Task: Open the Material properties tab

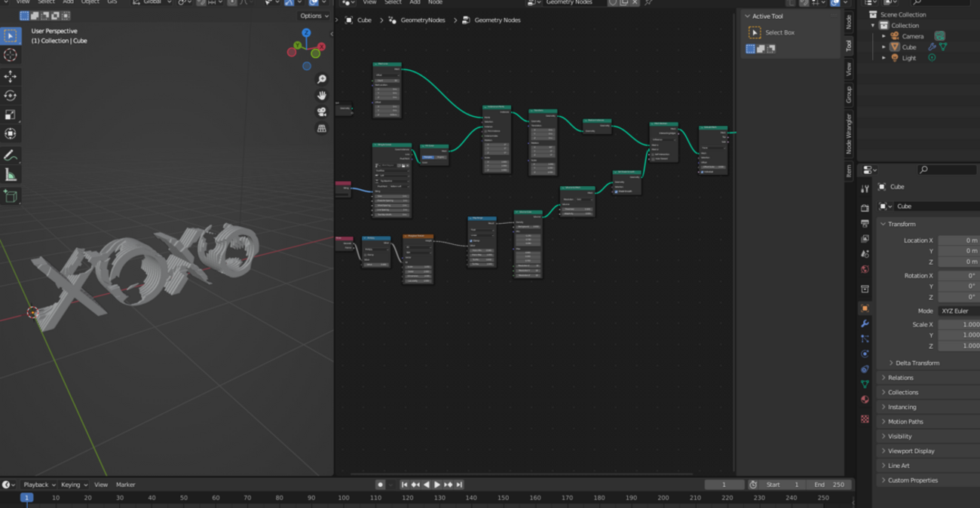Action: [x=865, y=399]
